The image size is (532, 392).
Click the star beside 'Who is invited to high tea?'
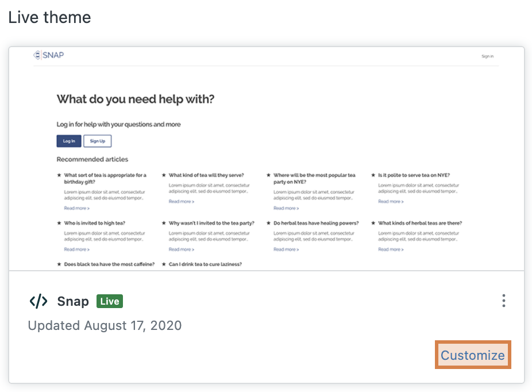click(59, 223)
